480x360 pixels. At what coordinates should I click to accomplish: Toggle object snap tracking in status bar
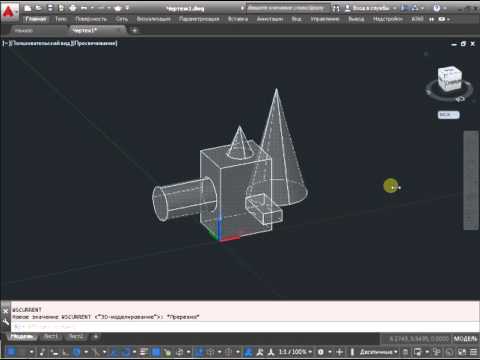pyautogui.click(x=114, y=352)
